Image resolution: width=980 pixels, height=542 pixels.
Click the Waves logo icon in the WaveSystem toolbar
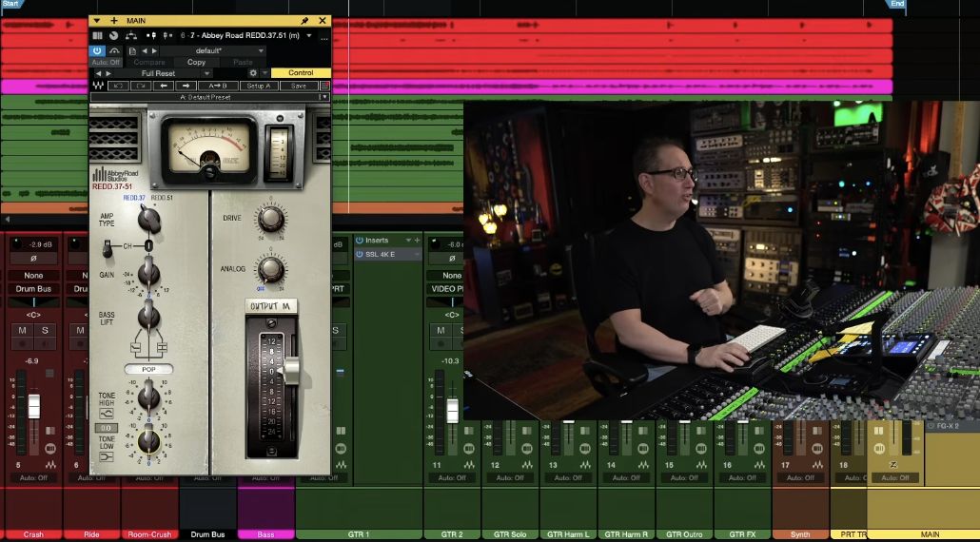(x=98, y=86)
